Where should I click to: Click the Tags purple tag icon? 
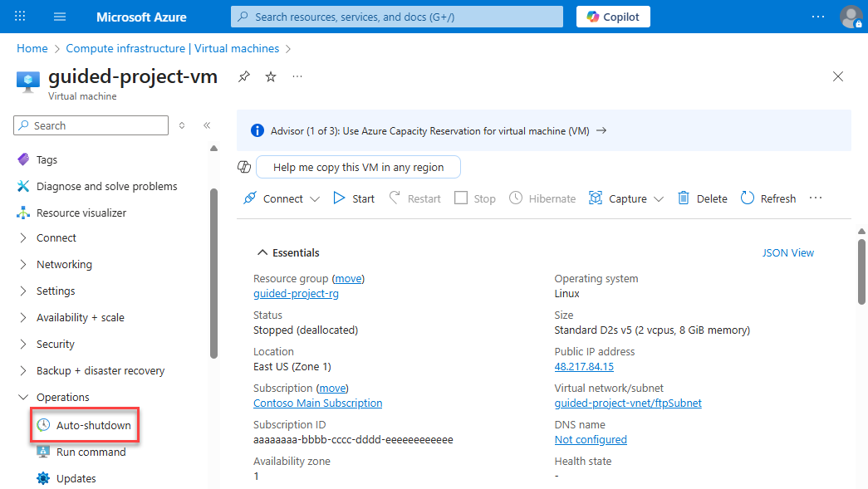[23, 159]
